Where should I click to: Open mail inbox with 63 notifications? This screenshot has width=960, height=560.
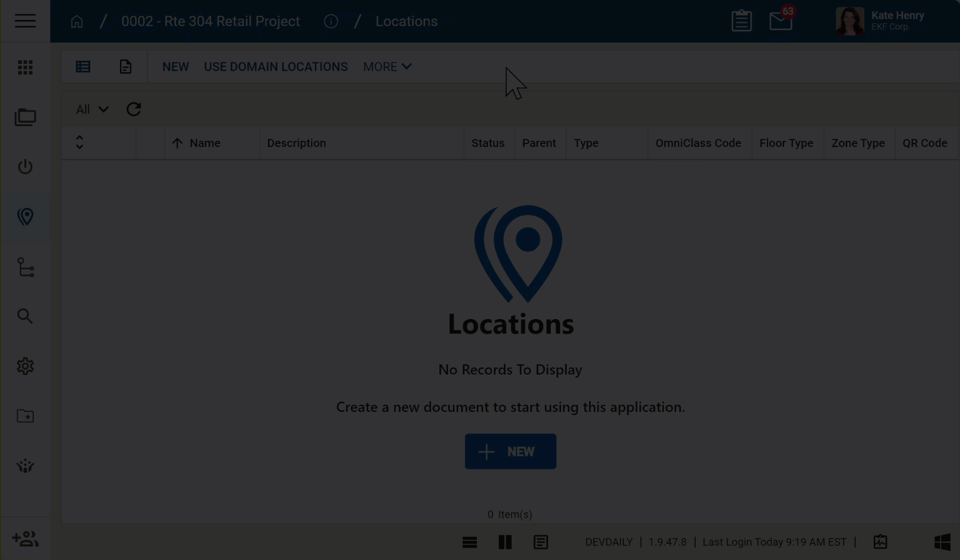780,21
